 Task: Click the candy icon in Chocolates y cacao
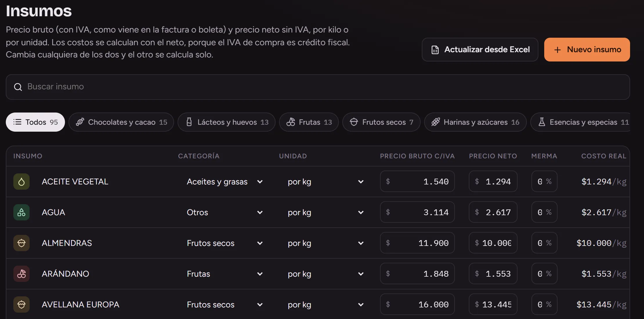(x=80, y=122)
